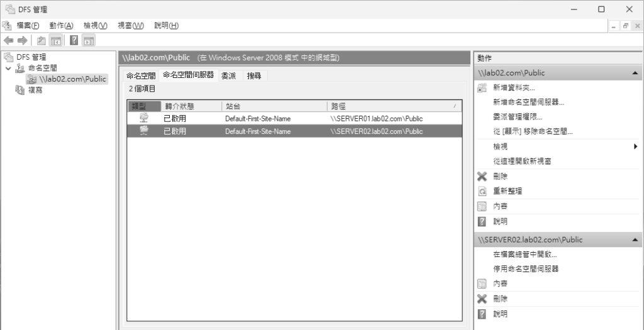Image resolution: width=644 pixels, height=330 pixels.
Task: Click 已啟用 status in SERVER01 row
Action: (x=175, y=119)
